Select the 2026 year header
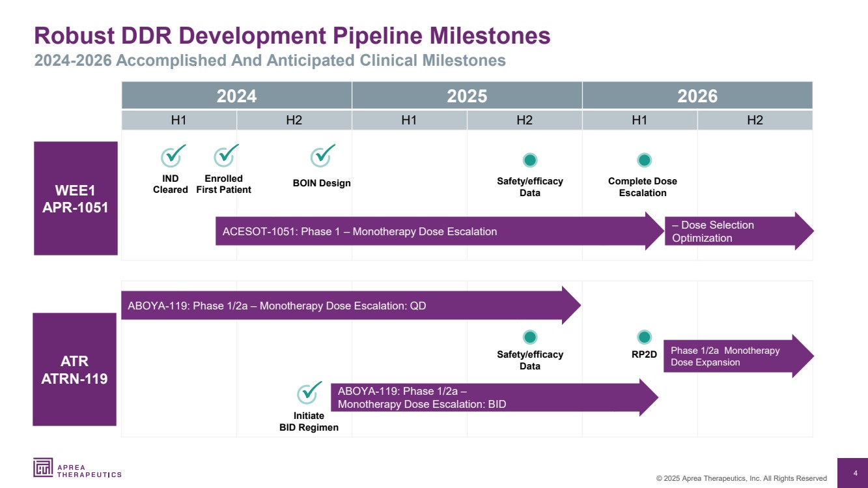Viewport: 868px width, 488px height. [x=697, y=96]
